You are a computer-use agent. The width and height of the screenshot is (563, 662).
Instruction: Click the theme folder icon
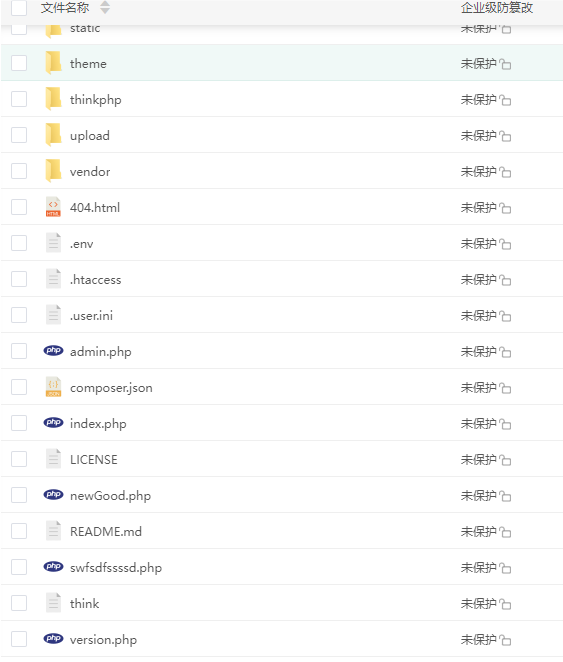[53, 63]
